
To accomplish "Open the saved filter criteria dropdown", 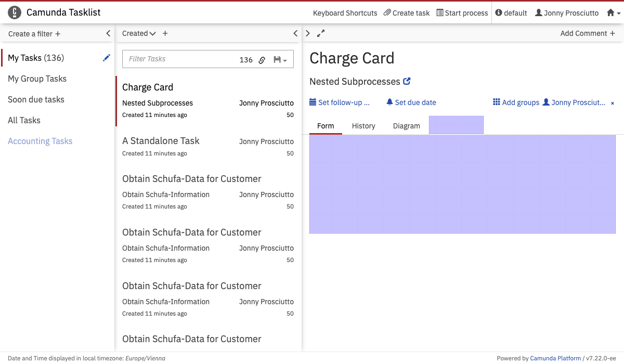I will 280,60.
